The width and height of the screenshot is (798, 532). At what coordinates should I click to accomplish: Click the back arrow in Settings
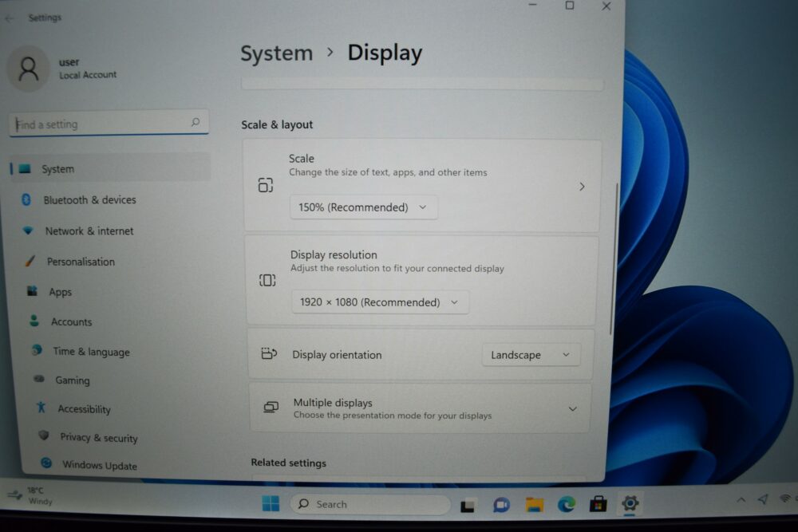(10, 18)
